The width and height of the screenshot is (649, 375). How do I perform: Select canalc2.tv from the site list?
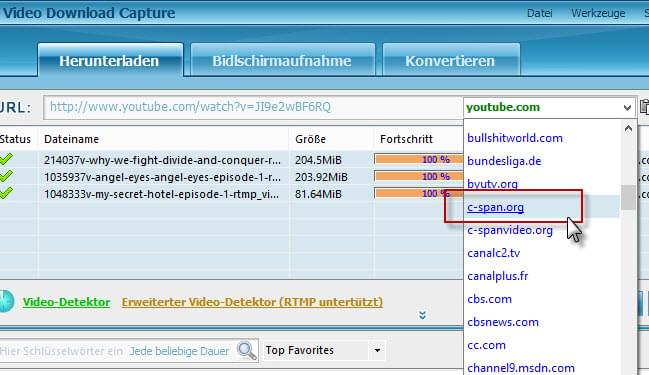[x=494, y=253]
